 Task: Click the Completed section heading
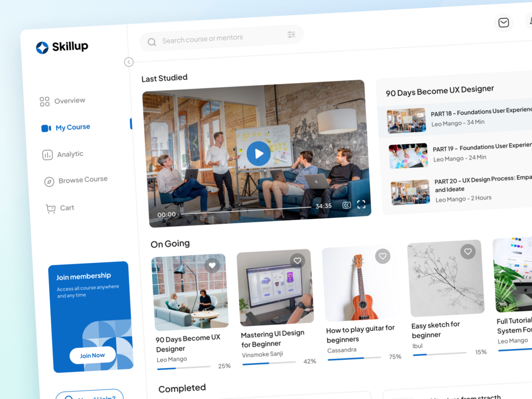[182, 388]
